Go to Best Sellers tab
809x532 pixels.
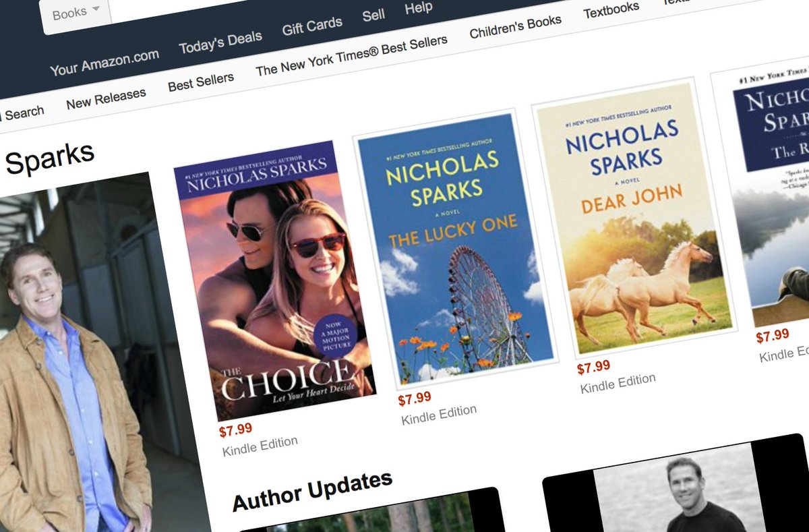click(201, 82)
